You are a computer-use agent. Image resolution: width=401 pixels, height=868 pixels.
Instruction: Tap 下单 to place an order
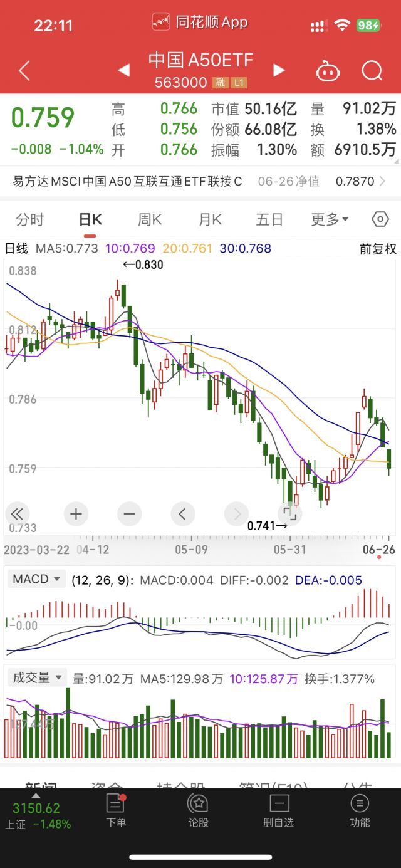click(x=116, y=810)
